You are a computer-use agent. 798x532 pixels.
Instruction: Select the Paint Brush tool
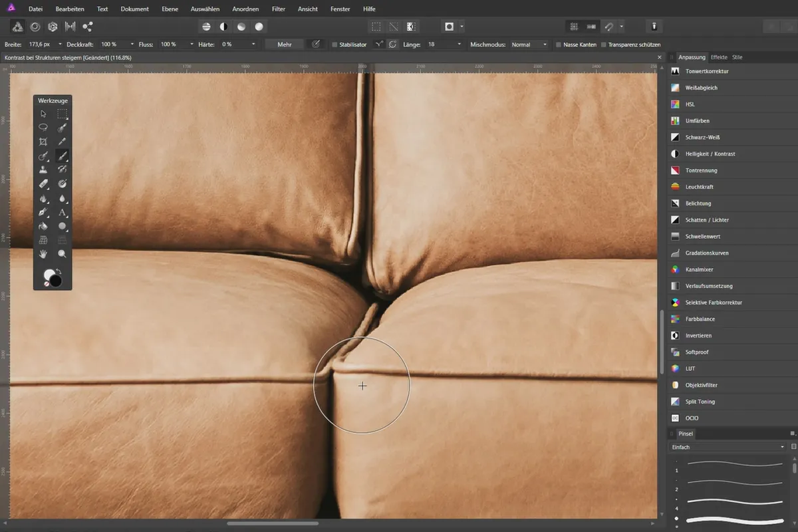(x=63, y=156)
